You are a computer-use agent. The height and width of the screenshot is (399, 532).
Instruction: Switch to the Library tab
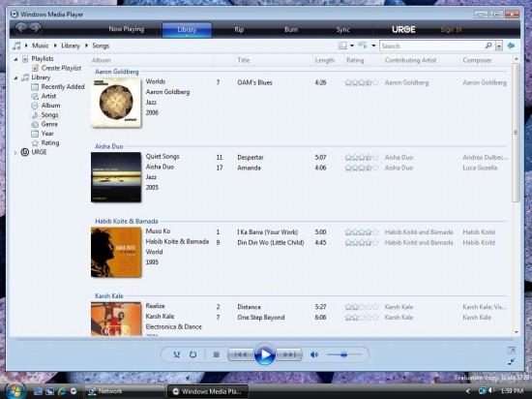click(187, 30)
